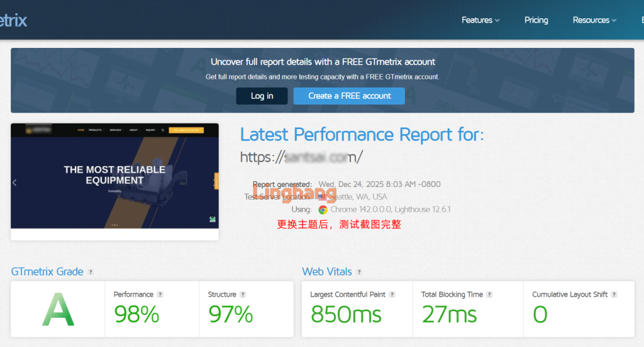Image resolution: width=644 pixels, height=347 pixels.
Task: Expand the Features dropdown menu
Action: (480, 20)
